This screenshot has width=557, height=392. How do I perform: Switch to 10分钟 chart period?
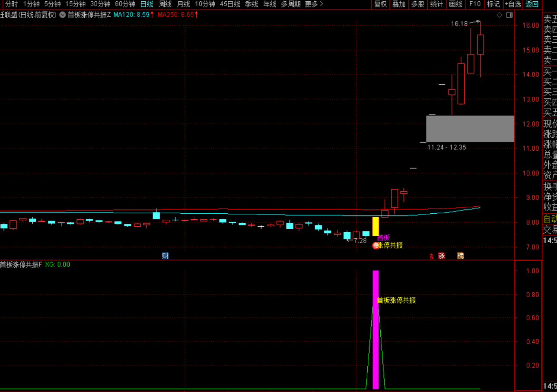pos(205,4)
